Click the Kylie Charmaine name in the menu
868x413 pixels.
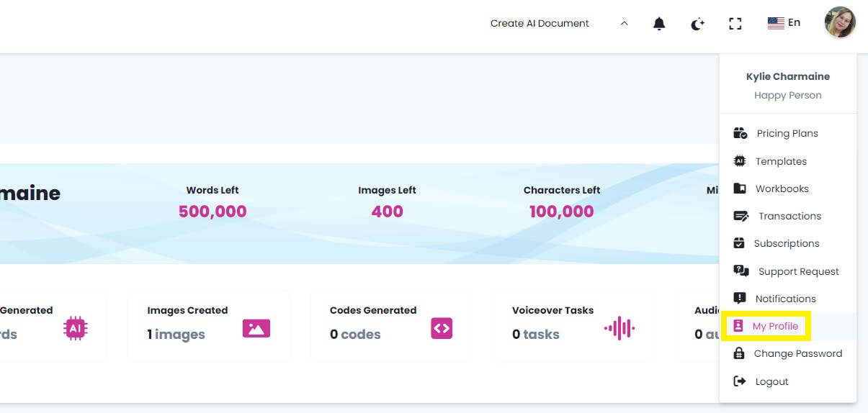coord(788,76)
